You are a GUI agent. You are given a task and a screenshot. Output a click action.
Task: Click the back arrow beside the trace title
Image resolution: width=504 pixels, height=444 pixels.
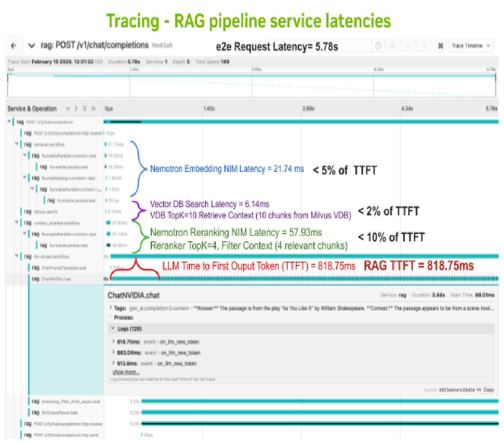click(x=14, y=46)
